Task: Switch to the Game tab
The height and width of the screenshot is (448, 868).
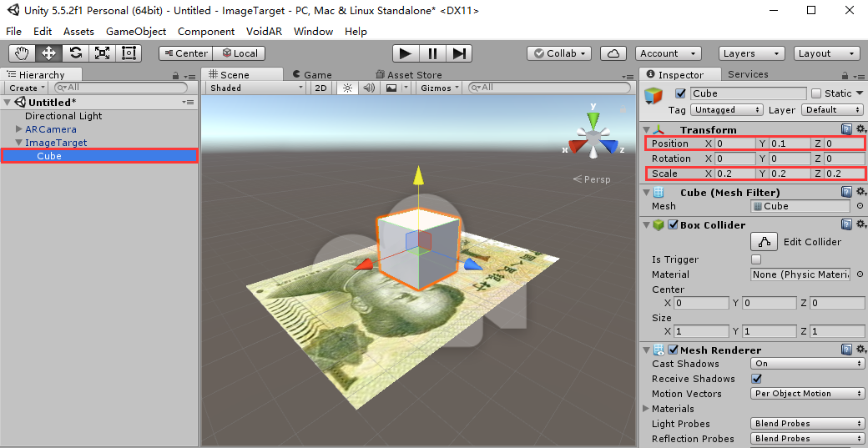Action: pos(311,75)
